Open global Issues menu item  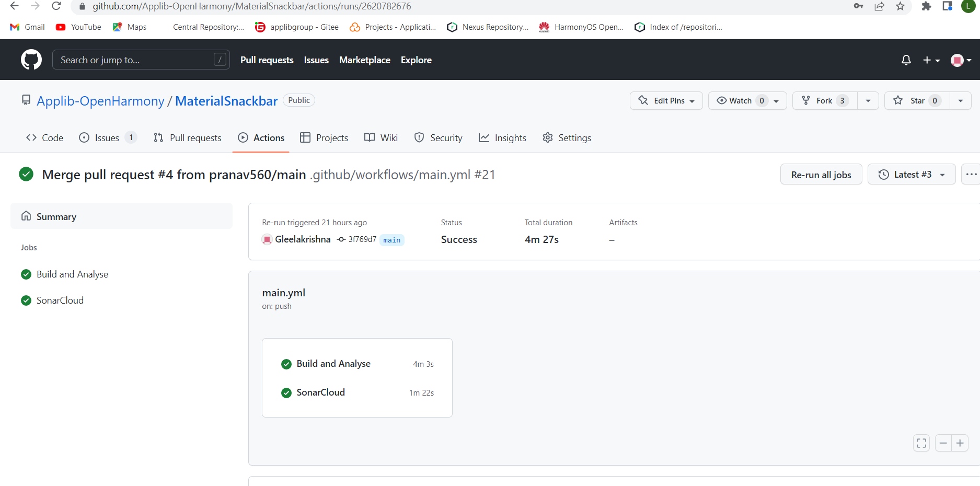[x=316, y=60]
